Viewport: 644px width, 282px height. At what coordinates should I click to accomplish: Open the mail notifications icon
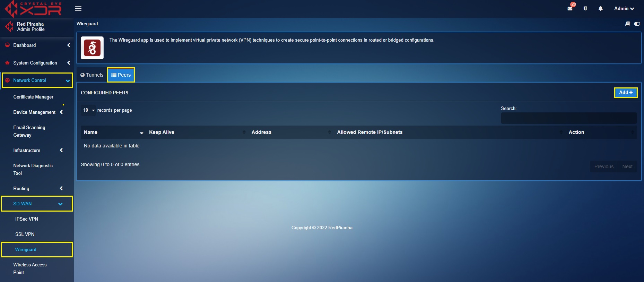pyautogui.click(x=570, y=8)
